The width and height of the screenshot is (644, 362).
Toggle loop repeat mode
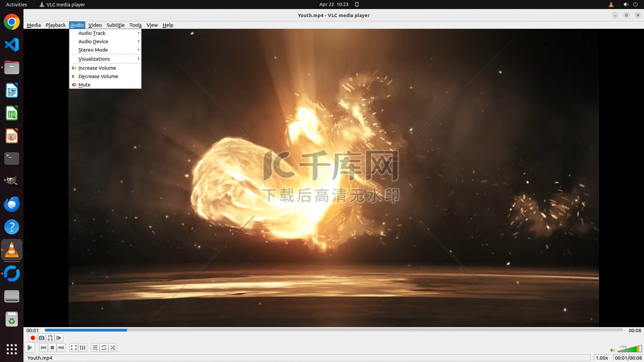104,348
